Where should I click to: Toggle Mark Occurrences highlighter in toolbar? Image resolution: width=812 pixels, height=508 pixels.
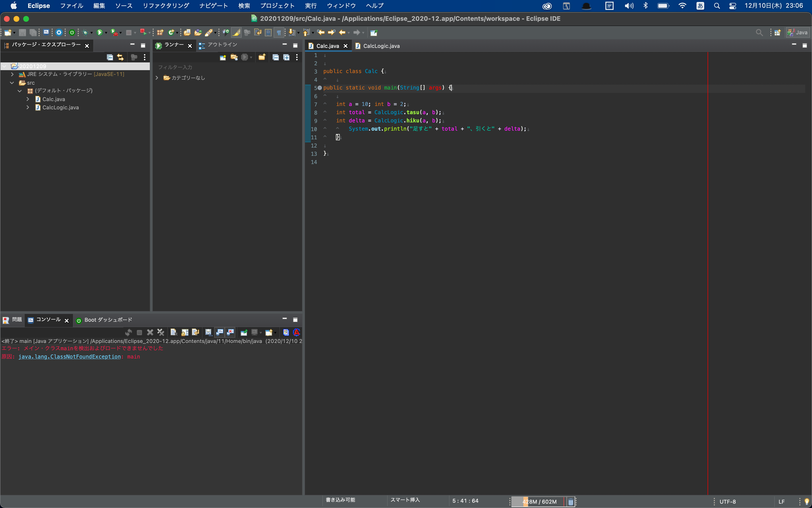coord(236,33)
